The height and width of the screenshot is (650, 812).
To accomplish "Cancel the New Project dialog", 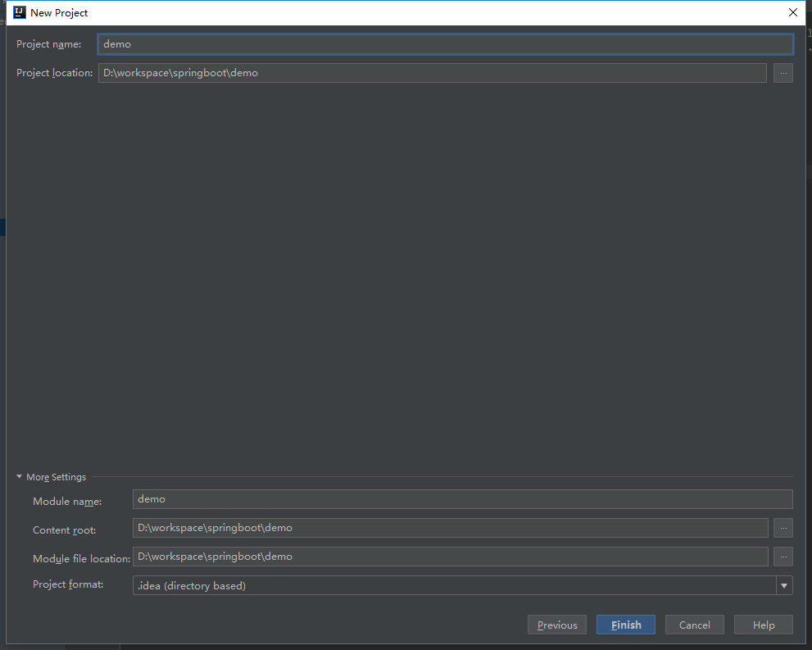I will point(695,625).
